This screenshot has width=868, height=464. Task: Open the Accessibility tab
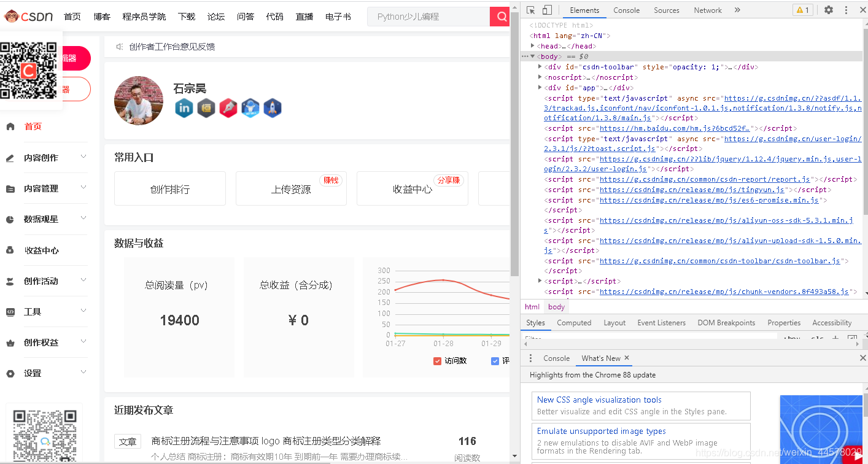(x=832, y=323)
